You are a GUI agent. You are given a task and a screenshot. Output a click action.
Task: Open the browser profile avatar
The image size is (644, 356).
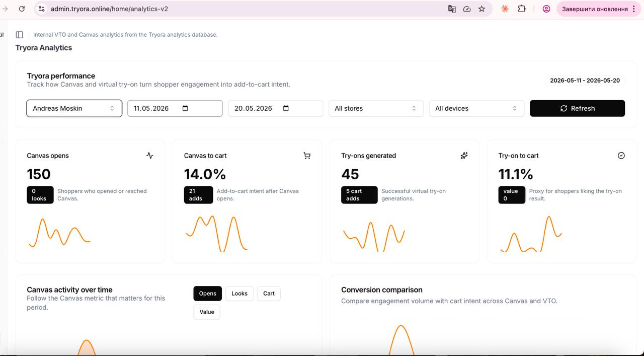(546, 9)
